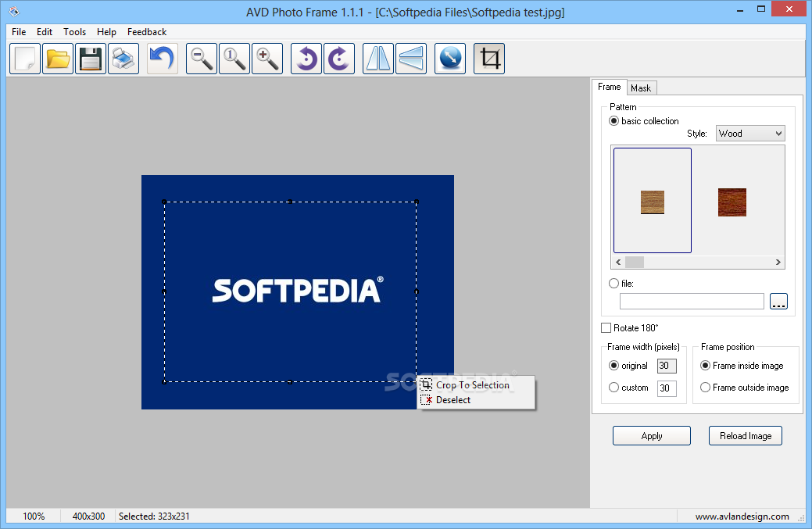Choose Deselect from the context menu
The width and height of the screenshot is (812, 529).
pos(476,399)
